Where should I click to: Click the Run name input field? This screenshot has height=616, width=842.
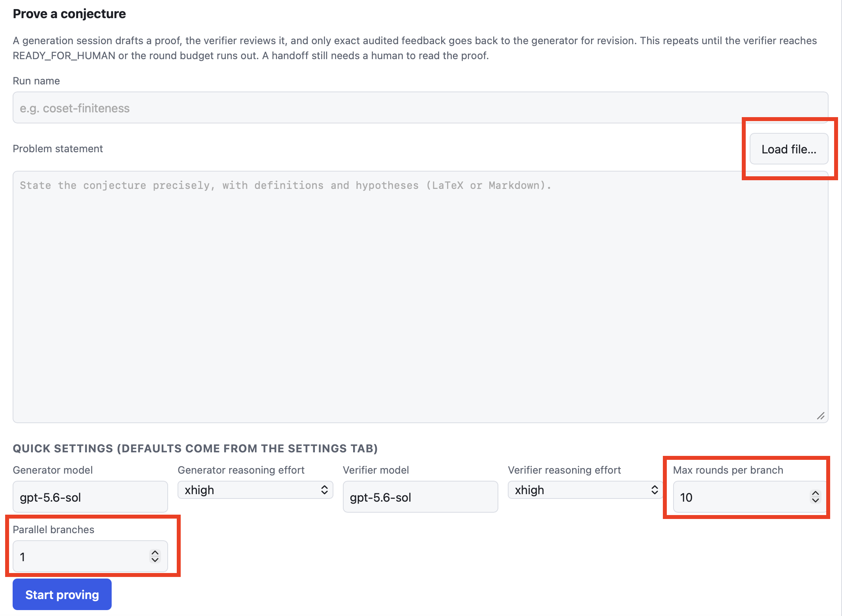[420, 108]
